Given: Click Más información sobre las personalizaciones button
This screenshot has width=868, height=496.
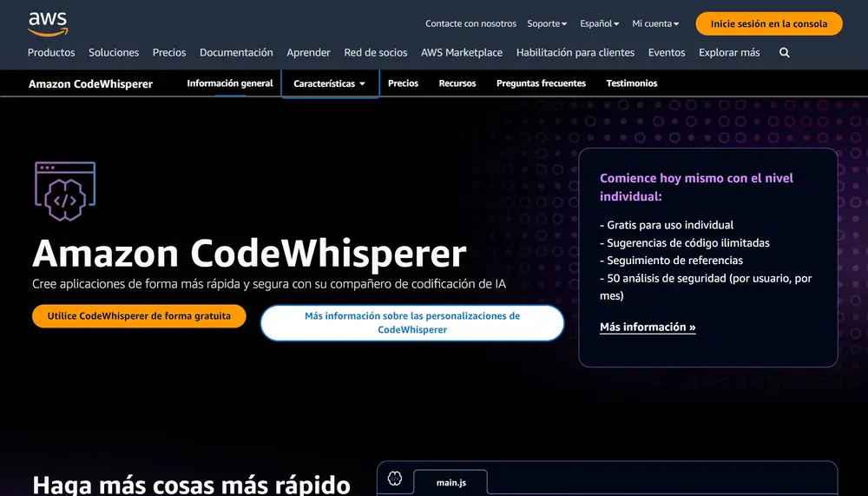Looking at the screenshot, I should (412, 322).
